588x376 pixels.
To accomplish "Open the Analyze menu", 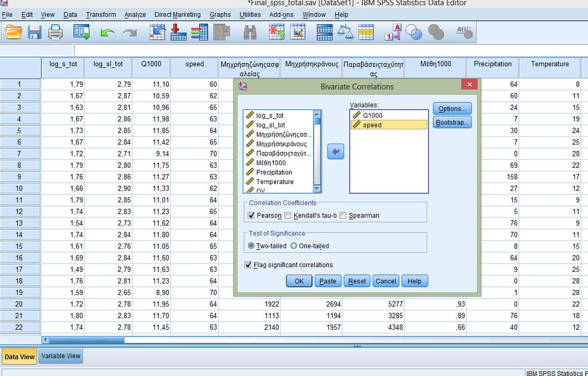I will tap(135, 14).
